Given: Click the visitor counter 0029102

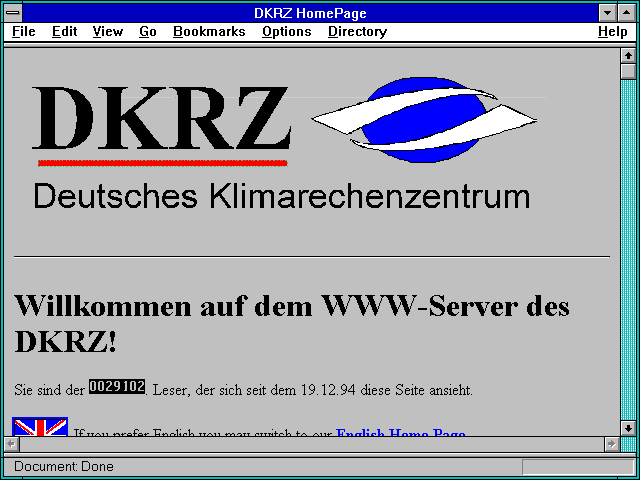Looking at the screenshot, I should 117,386.
